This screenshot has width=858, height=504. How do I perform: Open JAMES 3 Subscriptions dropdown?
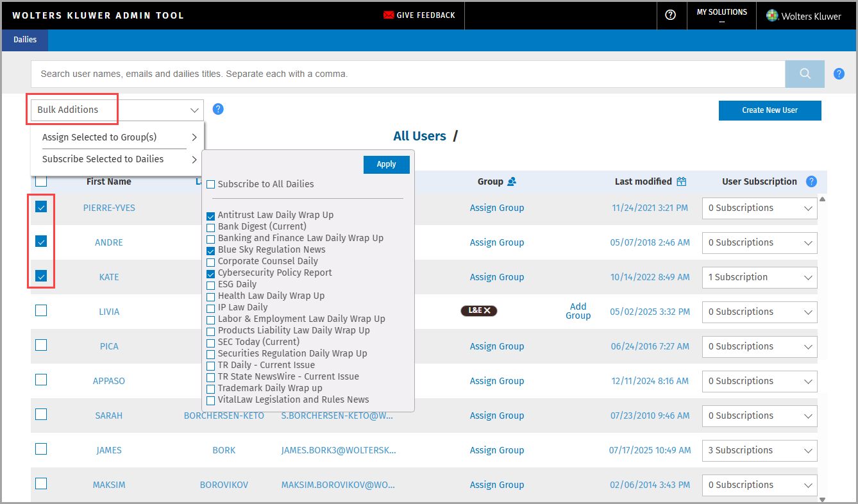(x=760, y=450)
